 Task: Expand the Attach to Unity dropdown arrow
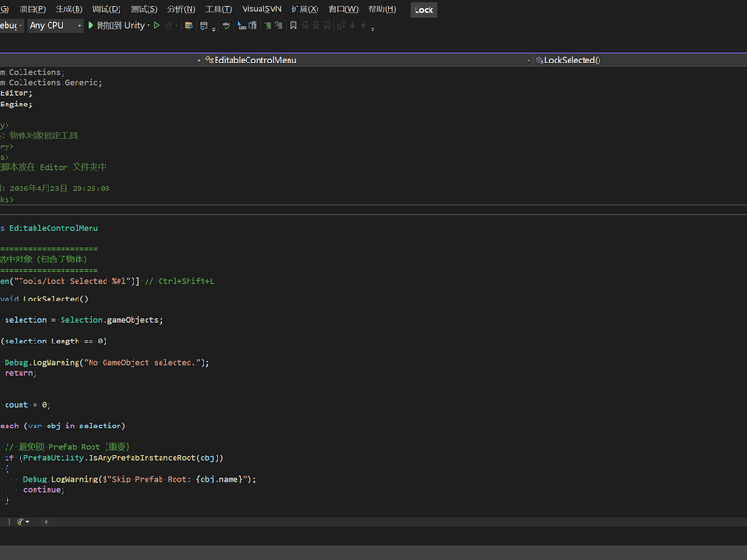148,26
